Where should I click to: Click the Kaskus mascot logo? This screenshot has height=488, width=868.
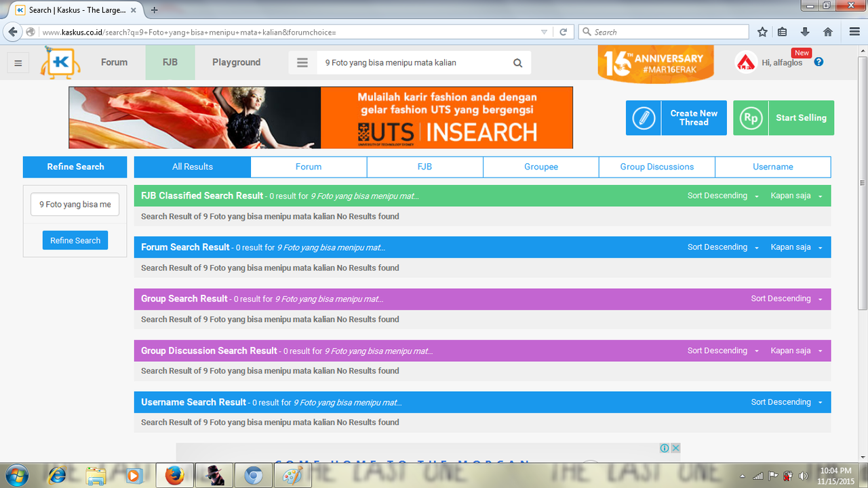(x=60, y=62)
